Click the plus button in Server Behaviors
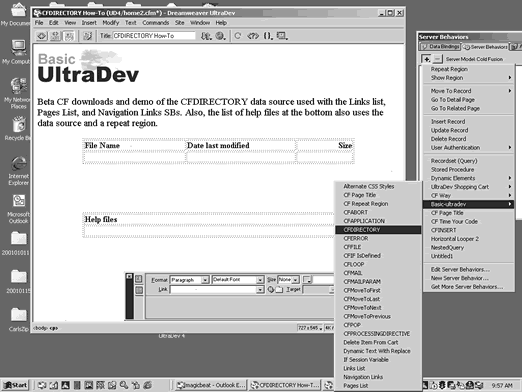Image resolution: width=522 pixels, height=392 pixels. point(426,59)
